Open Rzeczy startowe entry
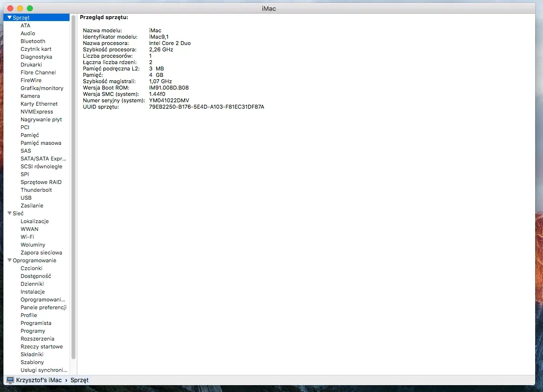Image resolution: width=543 pixels, height=392 pixels. tap(42, 346)
